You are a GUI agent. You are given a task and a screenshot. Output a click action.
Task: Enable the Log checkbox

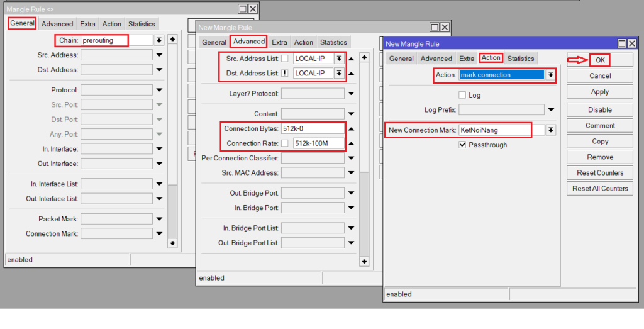pyautogui.click(x=462, y=95)
